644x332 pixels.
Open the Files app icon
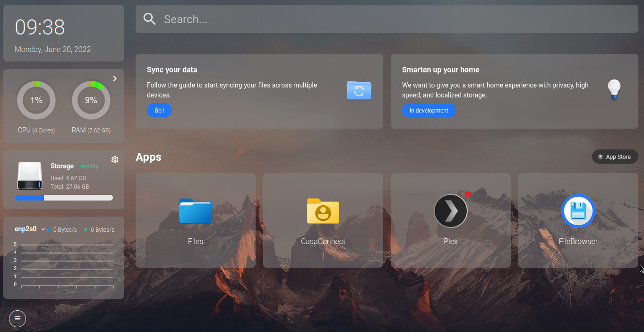[196, 211]
